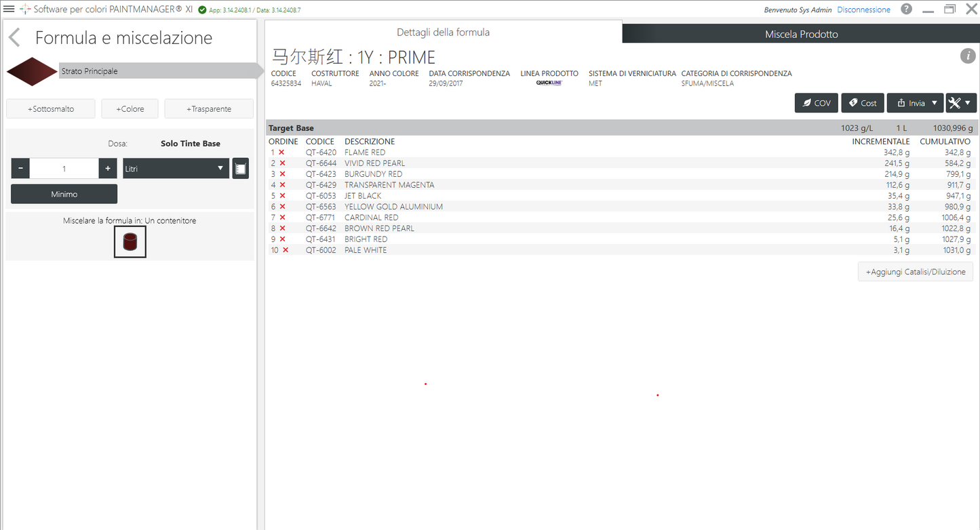Click the +Colore button
This screenshot has width=980, height=530.
(130, 108)
